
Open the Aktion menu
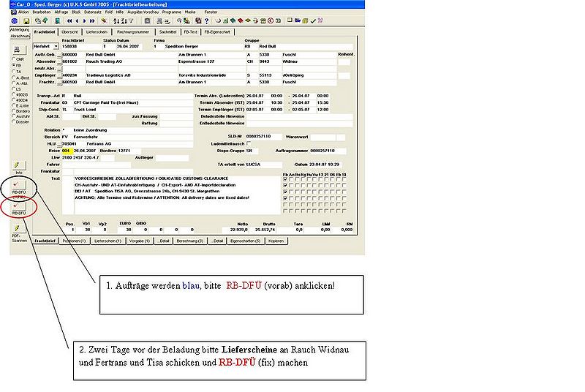tap(23, 12)
